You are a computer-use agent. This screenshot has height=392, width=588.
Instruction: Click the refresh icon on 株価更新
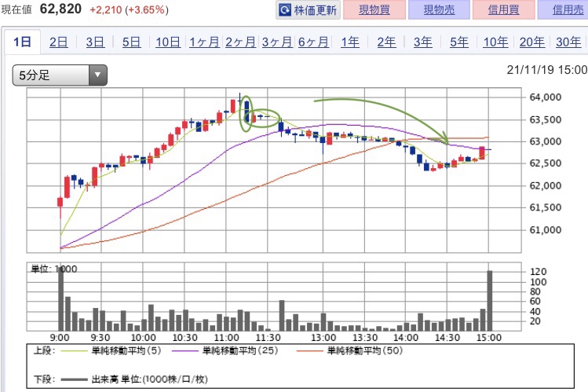tap(285, 9)
